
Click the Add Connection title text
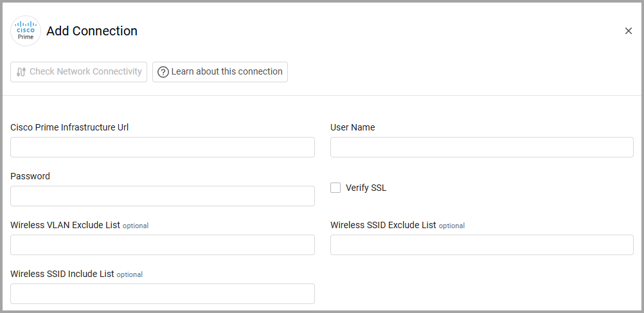(92, 31)
